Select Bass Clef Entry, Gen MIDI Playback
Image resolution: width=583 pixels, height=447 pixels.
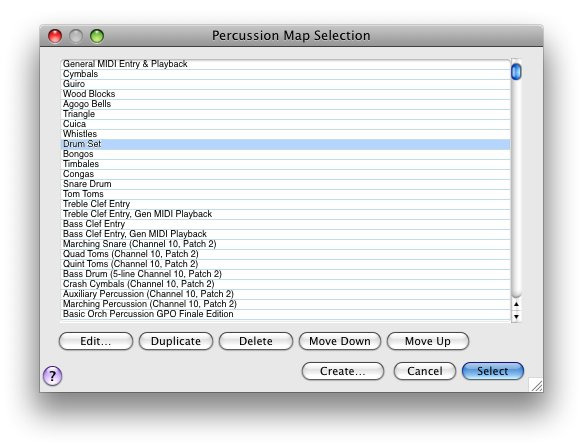(286, 235)
